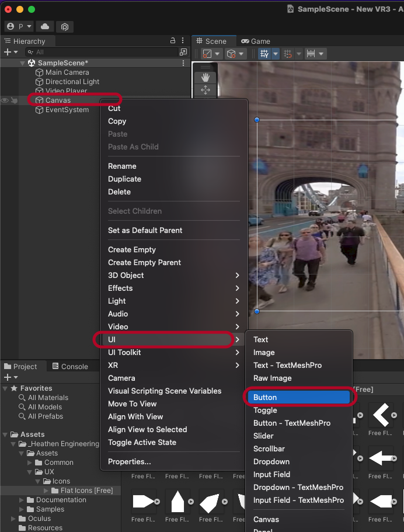Select Button in the UI submenu
This screenshot has height=532, width=404.
[299, 397]
